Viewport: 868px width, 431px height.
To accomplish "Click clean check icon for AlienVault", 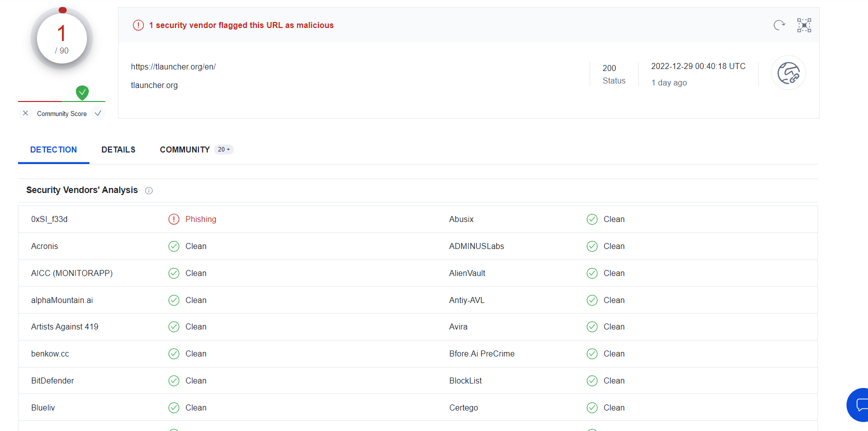I will pos(592,273).
